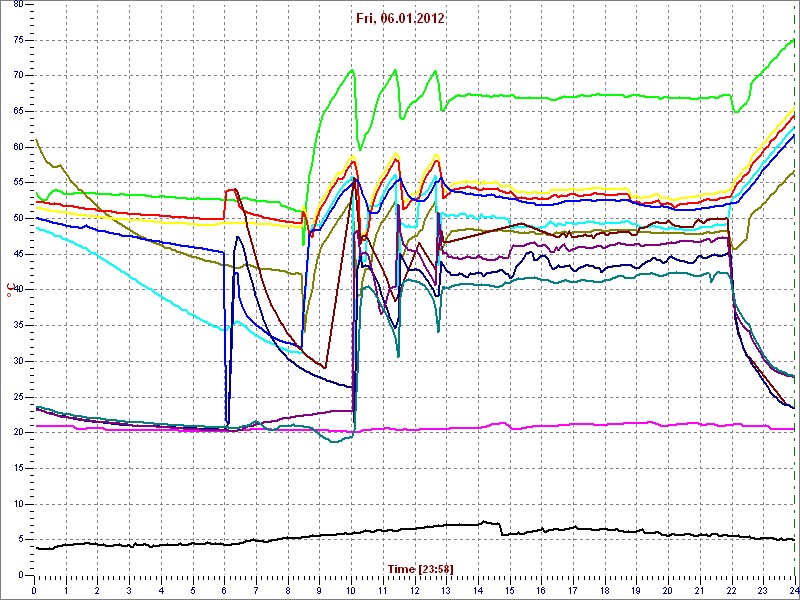800x600 pixels.
Task: Click hour label 17 on time axis
Action: pos(573,589)
